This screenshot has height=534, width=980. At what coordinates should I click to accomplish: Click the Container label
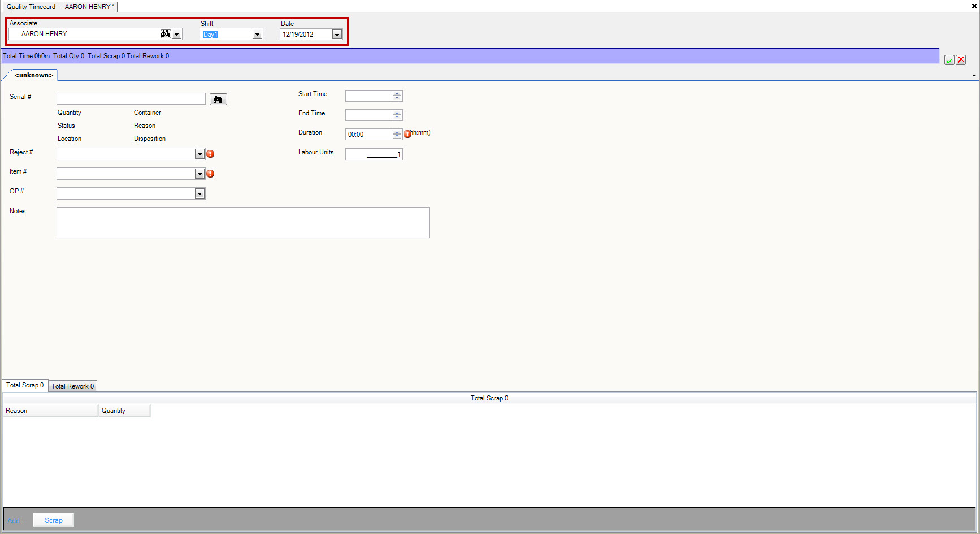[x=148, y=113]
